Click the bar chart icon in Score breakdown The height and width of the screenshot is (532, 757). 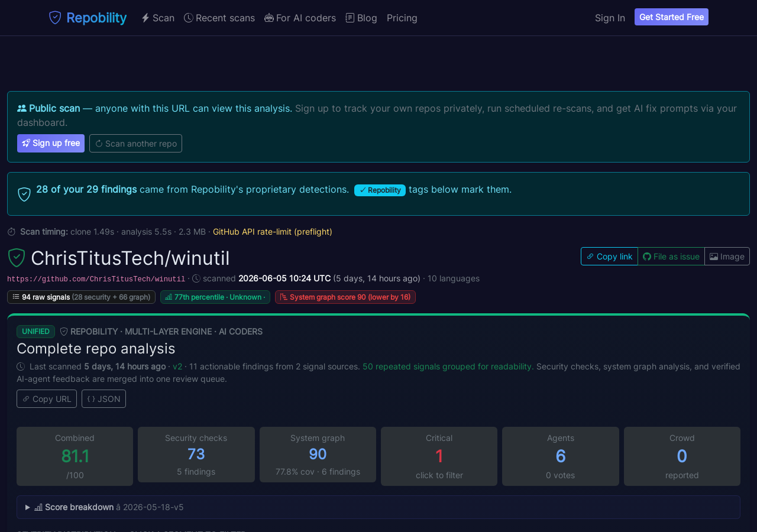point(38,507)
